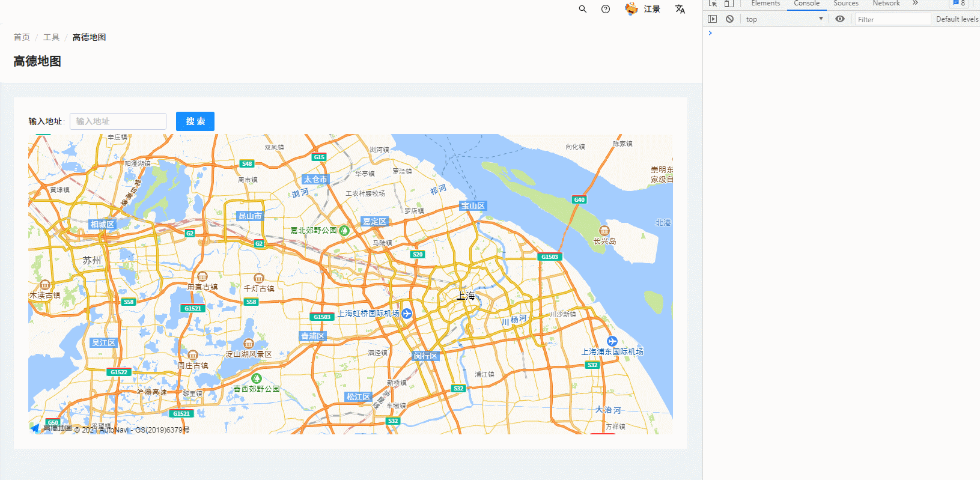Click the 向化镇 label on map
Image resolution: width=980 pixels, height=480 pixels.
(x=575, y=147)
